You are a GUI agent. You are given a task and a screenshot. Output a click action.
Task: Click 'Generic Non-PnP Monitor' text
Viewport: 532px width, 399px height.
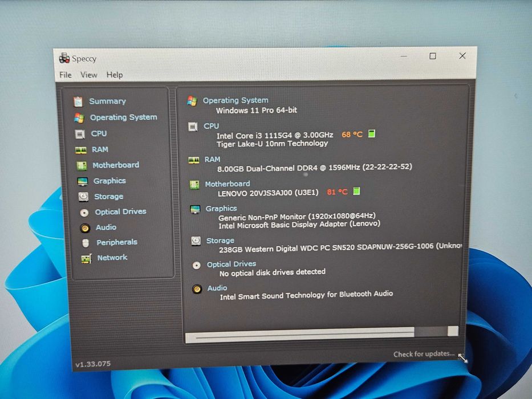click(x=262, y=218)
